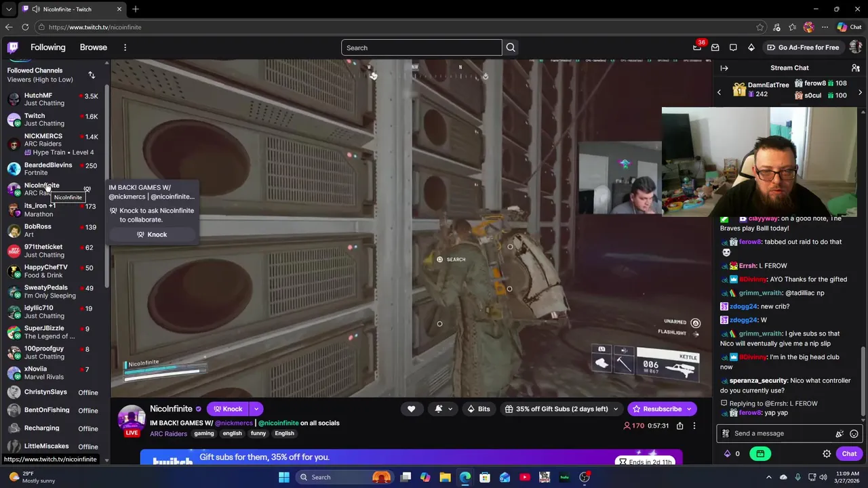Open a new browser tab
This screenshot has height=488, width=868.
[x=135, y=9]
